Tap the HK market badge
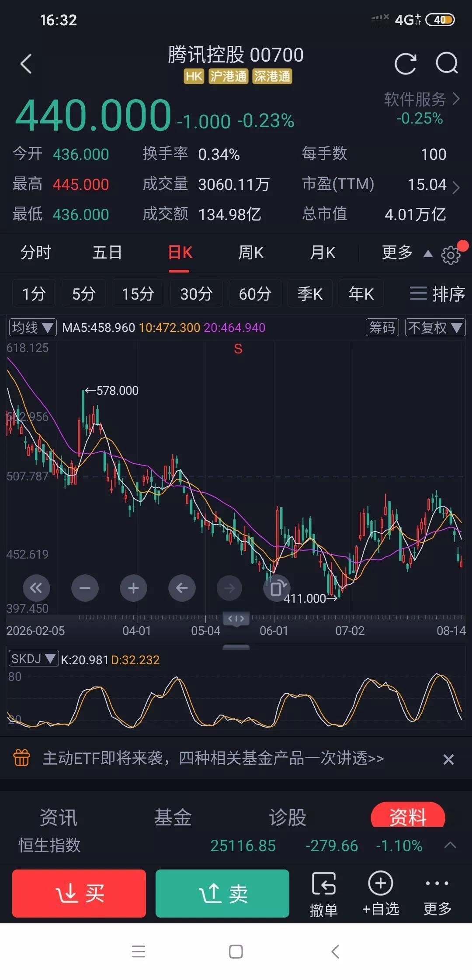Image resolution: width=472 pixels, height=980 pixels. [x=194, y=76]
